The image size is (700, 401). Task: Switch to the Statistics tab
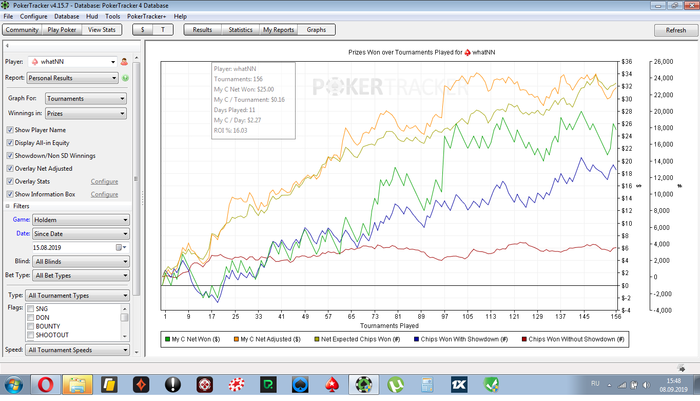[240, 29]
